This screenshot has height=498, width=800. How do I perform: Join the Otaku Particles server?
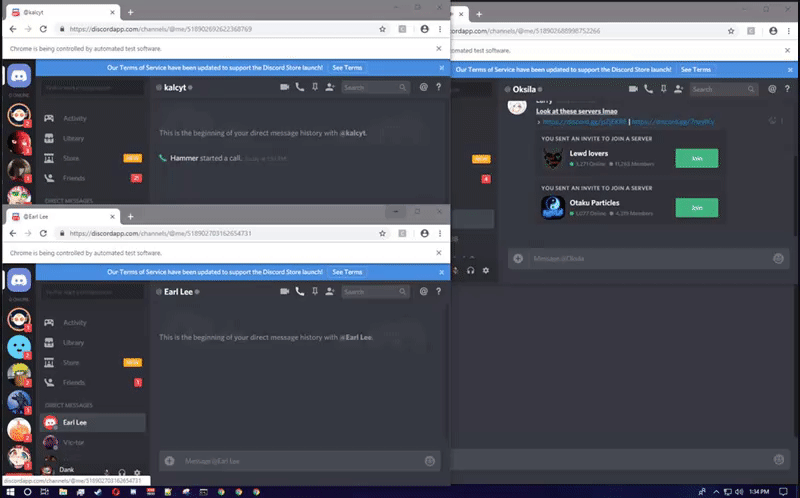pyautogui.click(x=696, y=208)
